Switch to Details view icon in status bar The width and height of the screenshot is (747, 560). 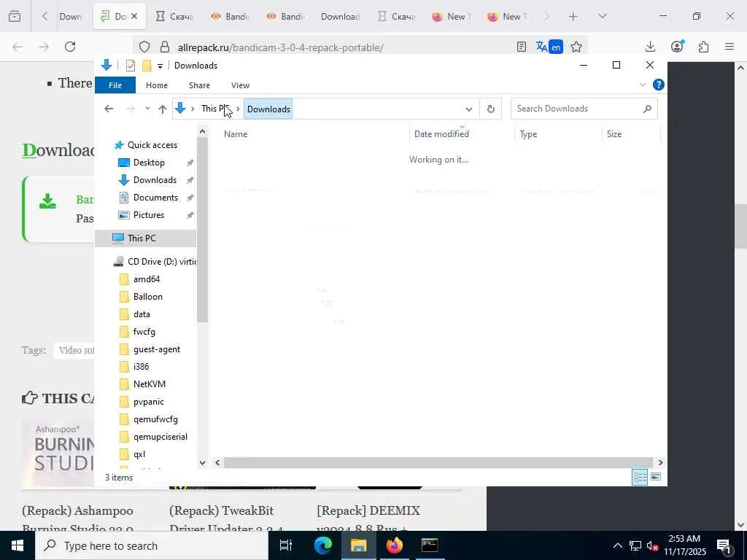point(640,477)
